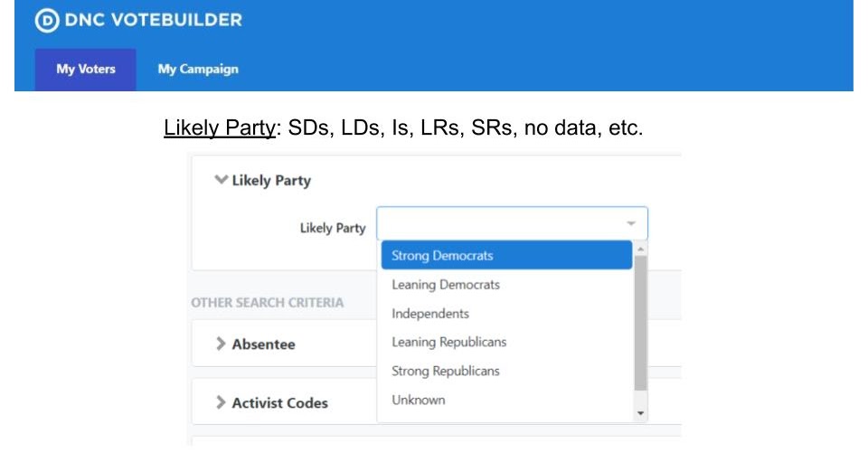Screen dimensions: 868x462
Task: Click the Activist Codes section header
Action: pos(279,402)
